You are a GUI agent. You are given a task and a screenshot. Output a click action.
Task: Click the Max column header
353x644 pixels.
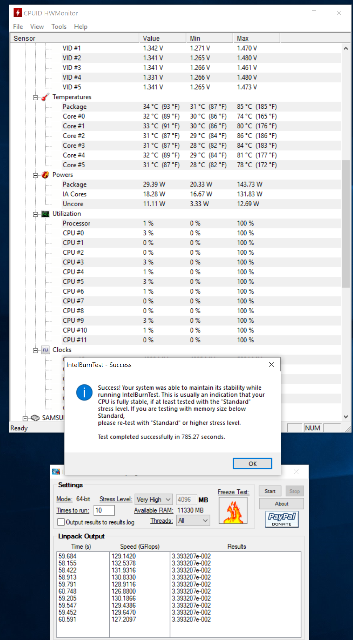pyautogui.click(x=257, y=38)
